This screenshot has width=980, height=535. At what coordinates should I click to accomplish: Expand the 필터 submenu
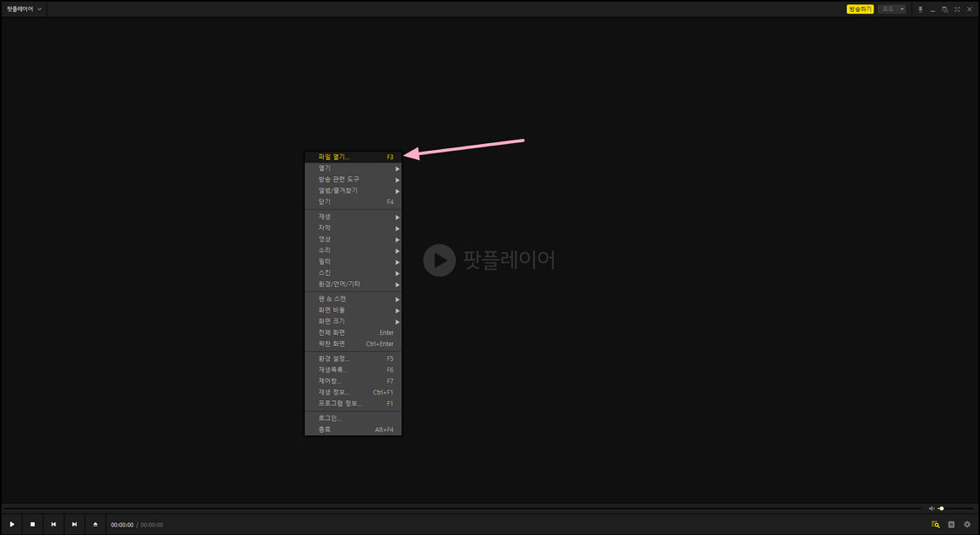tap(353, 262)
